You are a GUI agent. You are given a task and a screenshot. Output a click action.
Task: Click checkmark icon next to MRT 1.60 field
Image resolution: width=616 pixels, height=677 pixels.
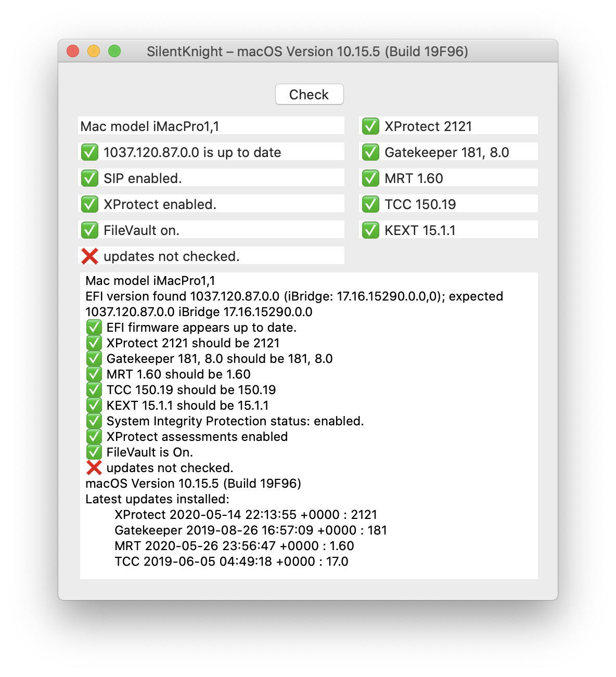[370, 178]
